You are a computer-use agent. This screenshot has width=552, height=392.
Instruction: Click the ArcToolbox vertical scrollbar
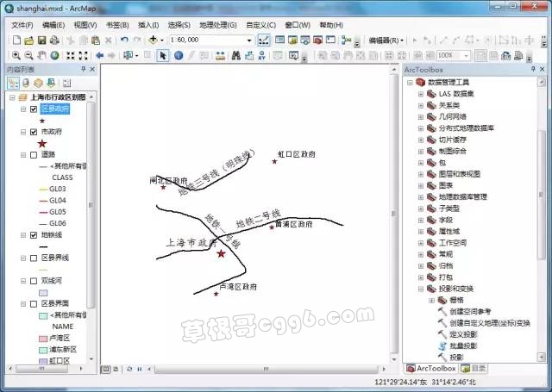[542, 194]
